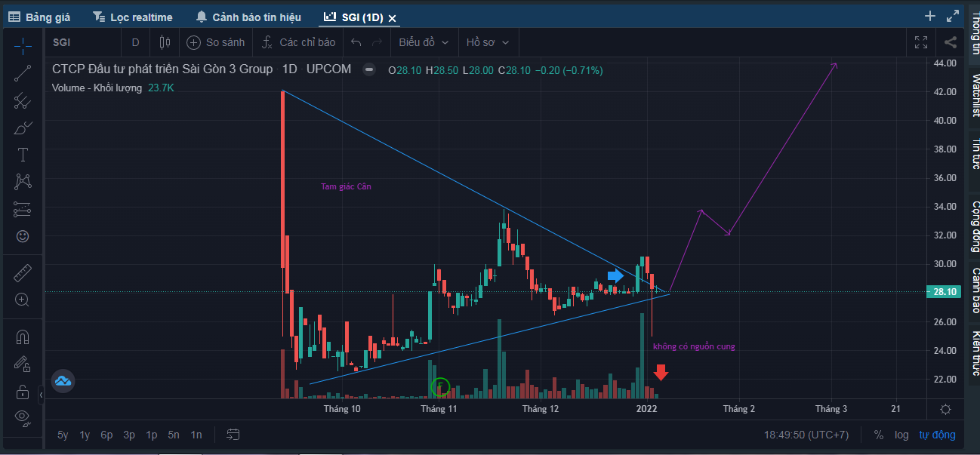Hide all drawings with eye icon
The height and width of the screenshot is (455, 980).
(23, 417)
